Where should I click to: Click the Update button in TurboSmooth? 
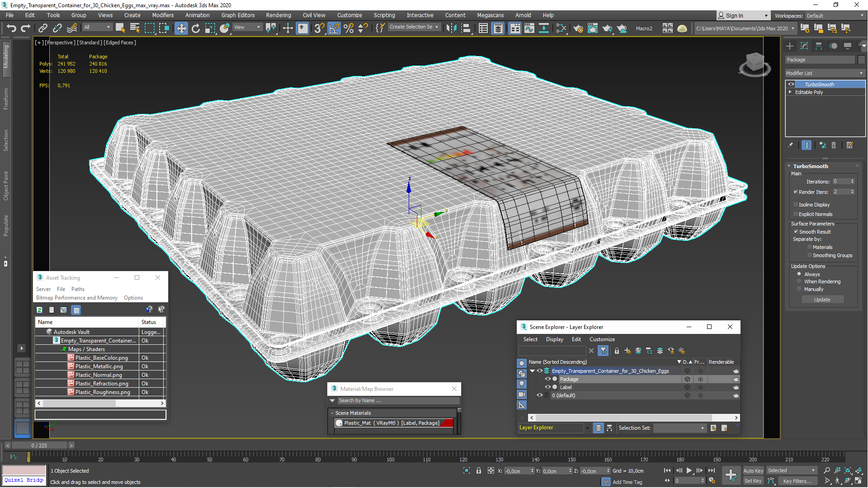pos(822,300)
